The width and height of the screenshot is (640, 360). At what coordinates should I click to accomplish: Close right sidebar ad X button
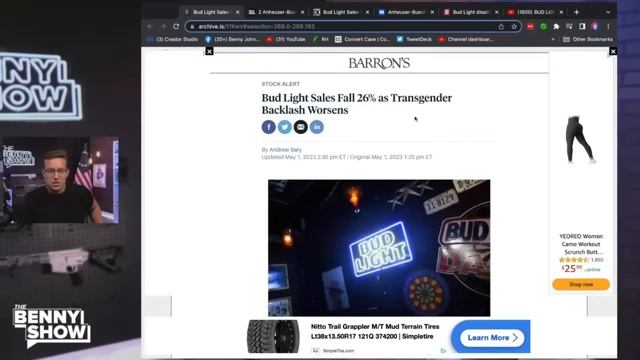pyautogui.click(x=613, y=51)
